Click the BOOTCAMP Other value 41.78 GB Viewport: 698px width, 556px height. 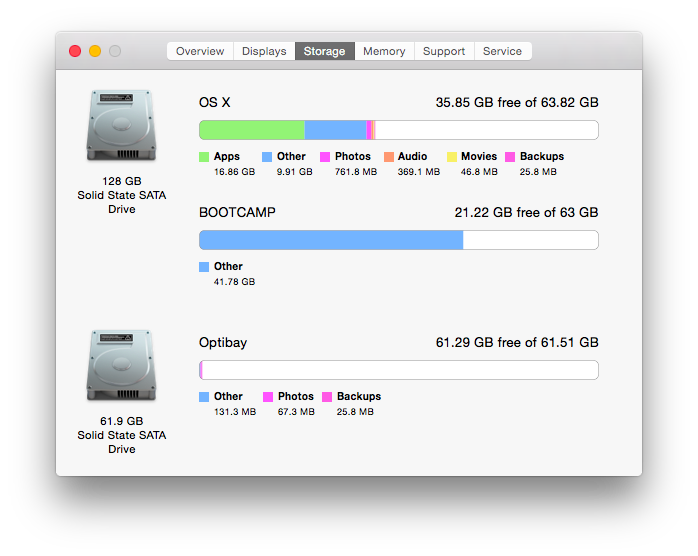point(234,282)
